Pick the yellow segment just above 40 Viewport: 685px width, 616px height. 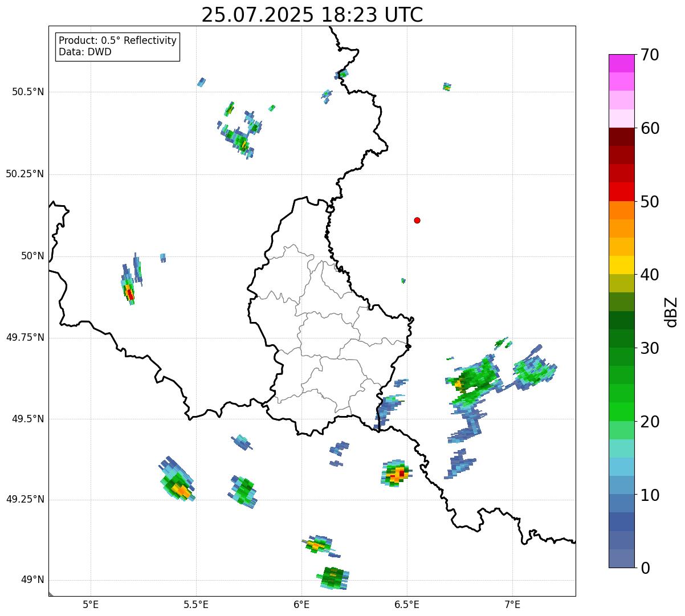click(x=621, y=265)
